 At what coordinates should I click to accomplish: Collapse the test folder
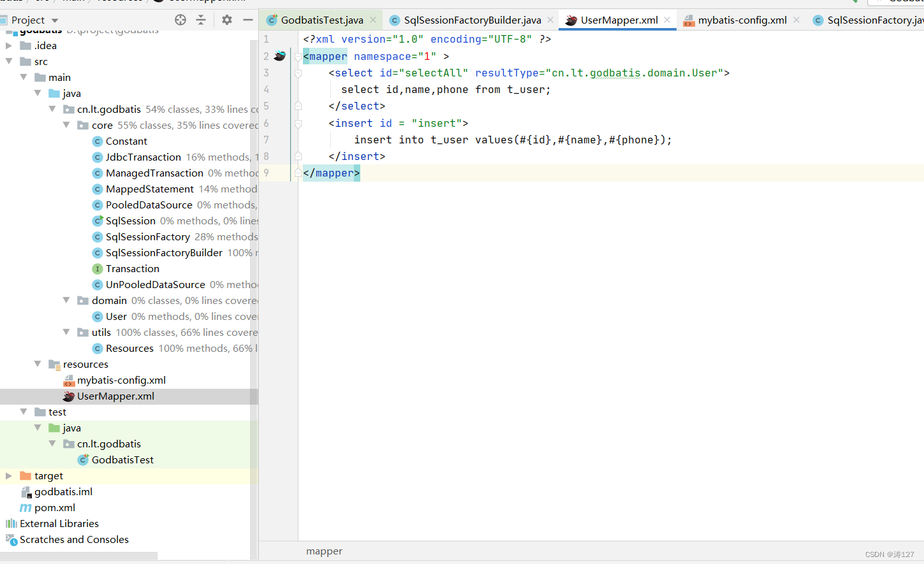point(23,412)
